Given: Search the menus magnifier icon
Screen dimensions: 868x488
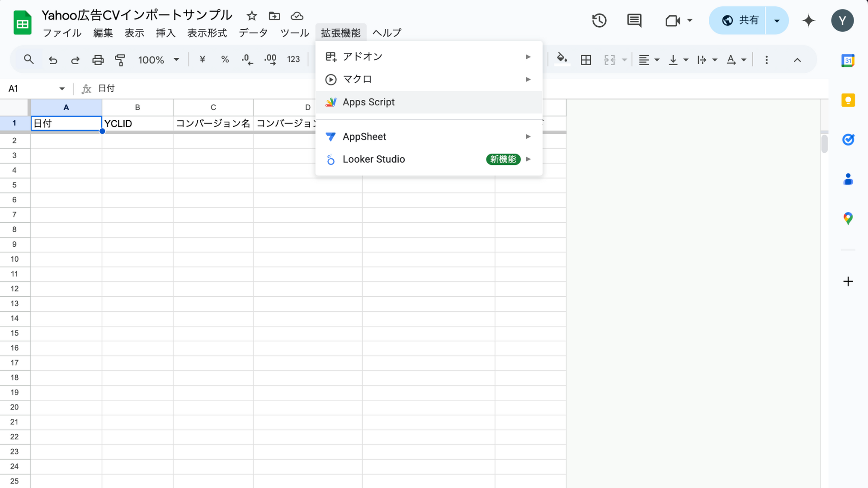Looking at the screenshot, I should point(28,59).
